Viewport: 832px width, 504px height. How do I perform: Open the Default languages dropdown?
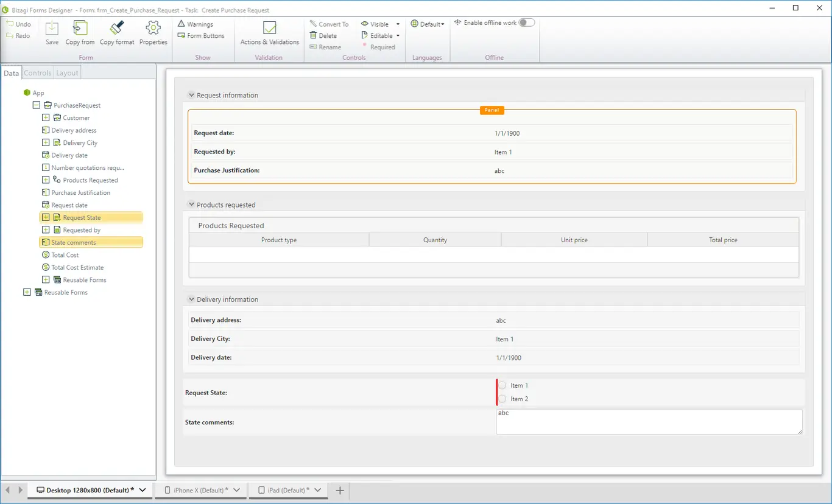tap(428, 24)
